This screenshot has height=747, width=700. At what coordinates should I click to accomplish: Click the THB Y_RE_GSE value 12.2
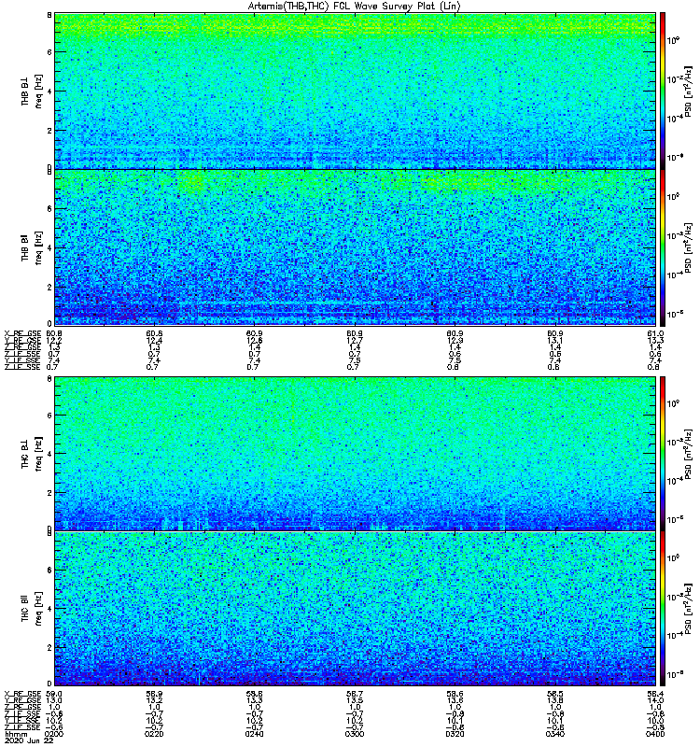(x=54, y=340)
